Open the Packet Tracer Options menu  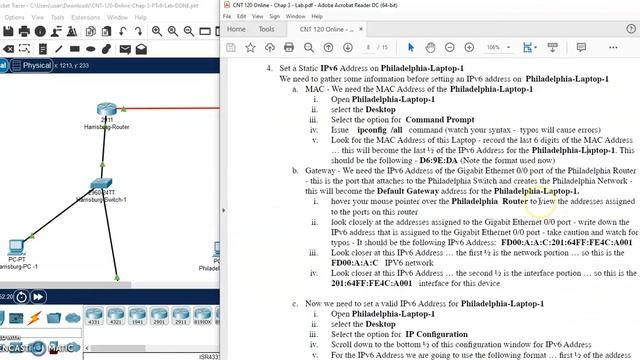(14, 18)
